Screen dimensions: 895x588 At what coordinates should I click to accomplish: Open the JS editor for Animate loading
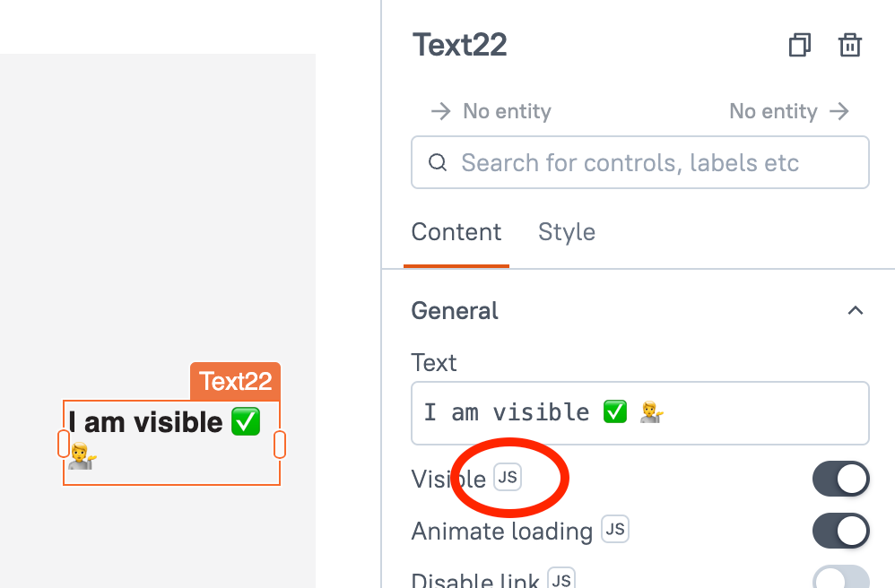coord(615,529)
